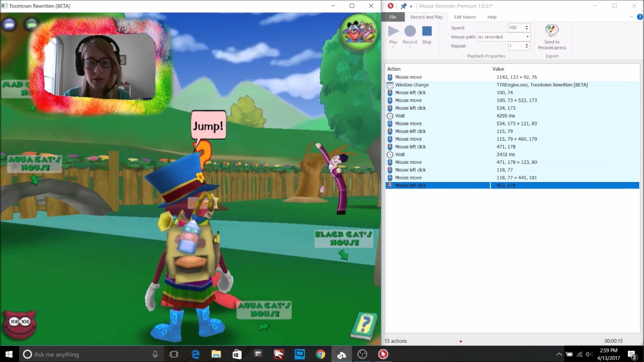
Task: Open the Edit Macro tab
Action: click(465, 17)
